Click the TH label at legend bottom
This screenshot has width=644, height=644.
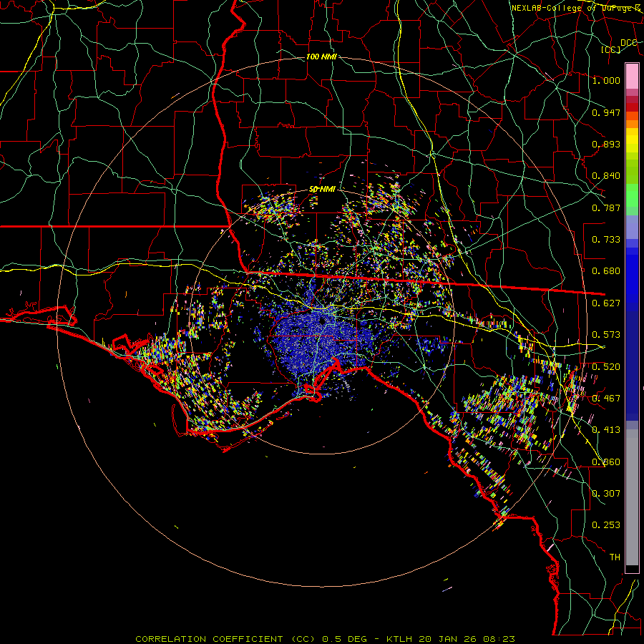tap(615, 557)
